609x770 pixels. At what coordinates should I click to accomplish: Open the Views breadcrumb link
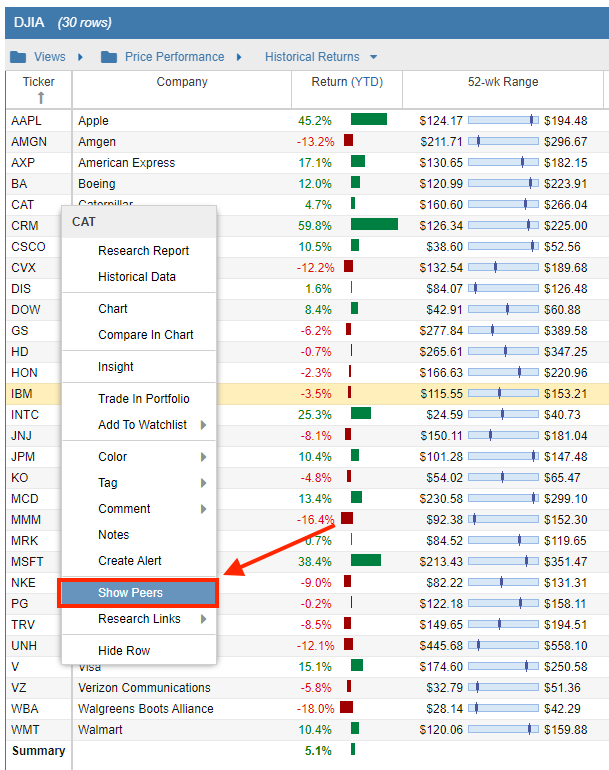pos(50,57)
